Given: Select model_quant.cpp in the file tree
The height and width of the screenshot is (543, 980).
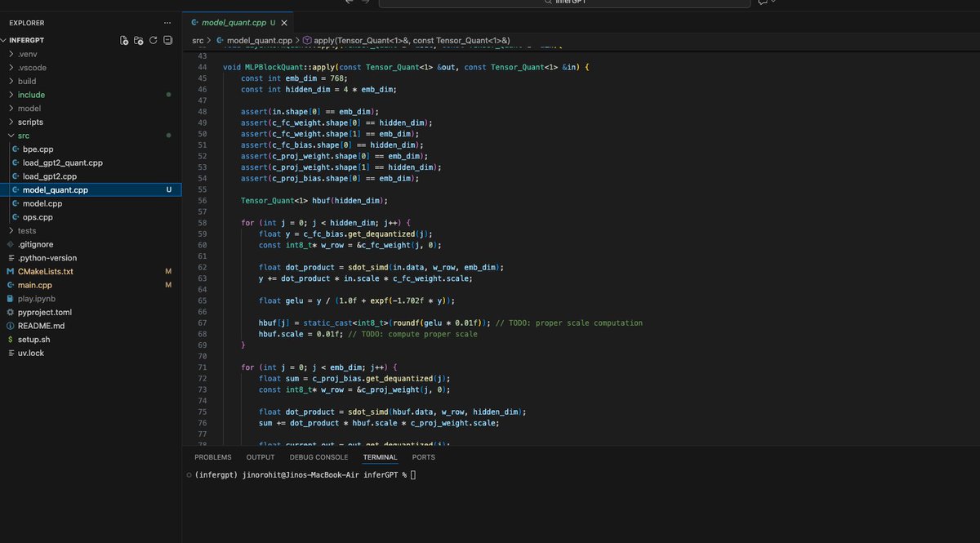Looking at the screenshot, I should pyautogui.click(x=91, y=190).
